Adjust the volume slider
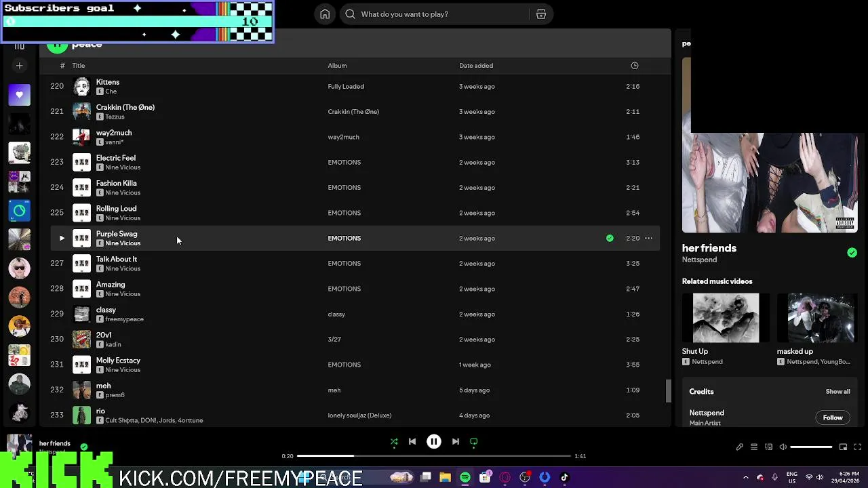This screenshot has width=868, height=488. pos(811,447)
